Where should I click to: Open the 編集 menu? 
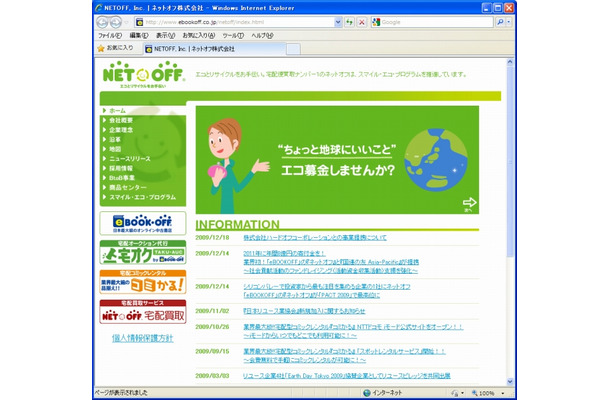pyautogui.click(x=139, y=35)
